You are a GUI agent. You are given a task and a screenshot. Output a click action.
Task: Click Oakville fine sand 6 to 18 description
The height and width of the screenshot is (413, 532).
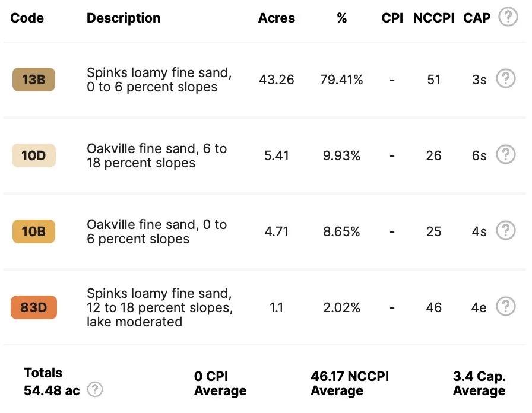pyautogui.click(x=157, y=155)
